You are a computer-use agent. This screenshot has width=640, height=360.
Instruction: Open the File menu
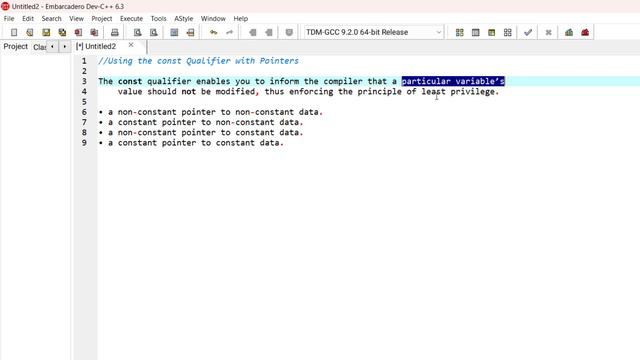9,18
